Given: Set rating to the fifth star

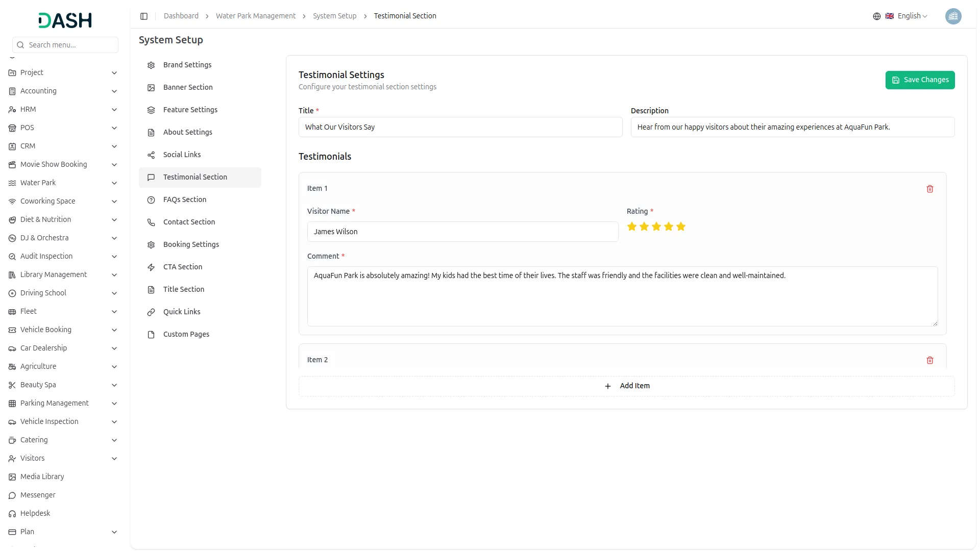Looking at the screenshot, I should 680,227.
